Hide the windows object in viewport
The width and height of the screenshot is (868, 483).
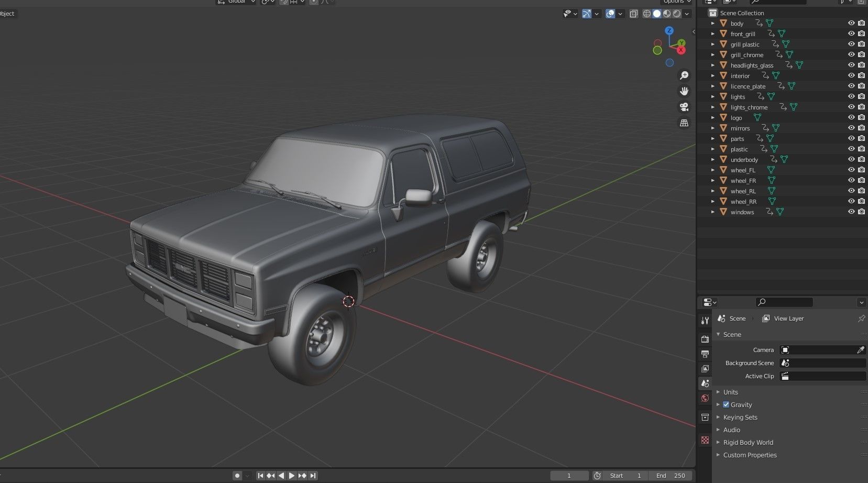coord(851,212)
